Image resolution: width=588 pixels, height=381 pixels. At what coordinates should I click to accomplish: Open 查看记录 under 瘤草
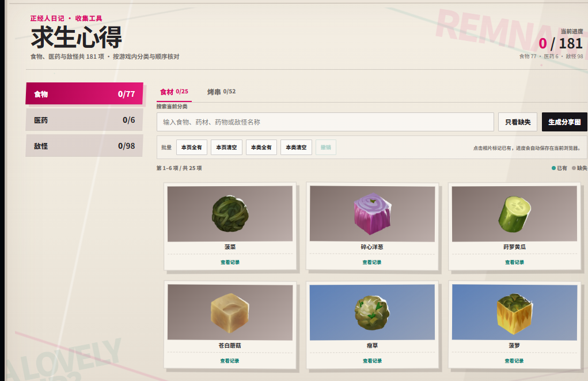click(x=372, y=361)
